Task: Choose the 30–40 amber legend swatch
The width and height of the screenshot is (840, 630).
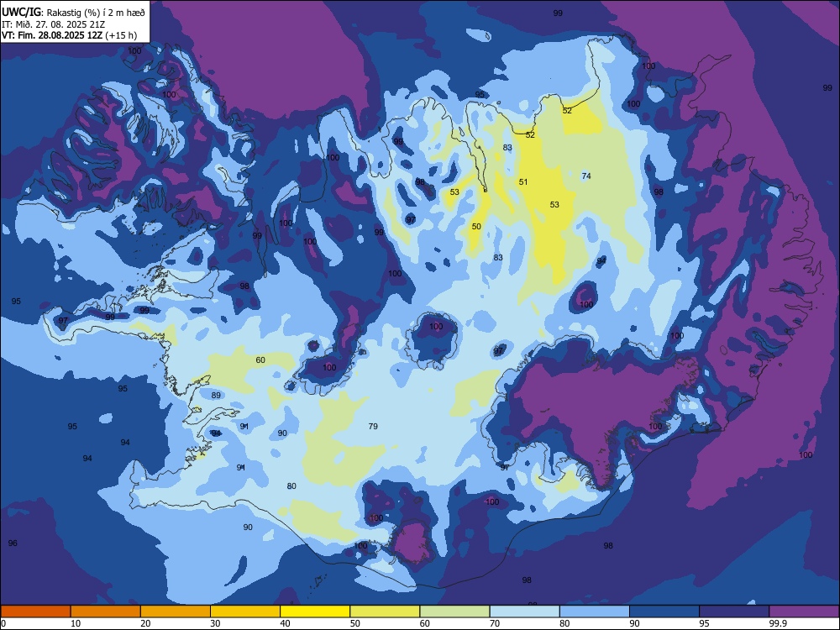Action: coord(245,612)
